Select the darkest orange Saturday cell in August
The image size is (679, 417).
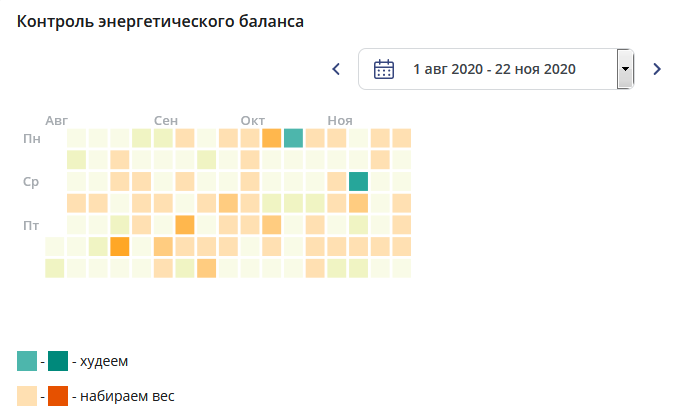pos(120,246)
